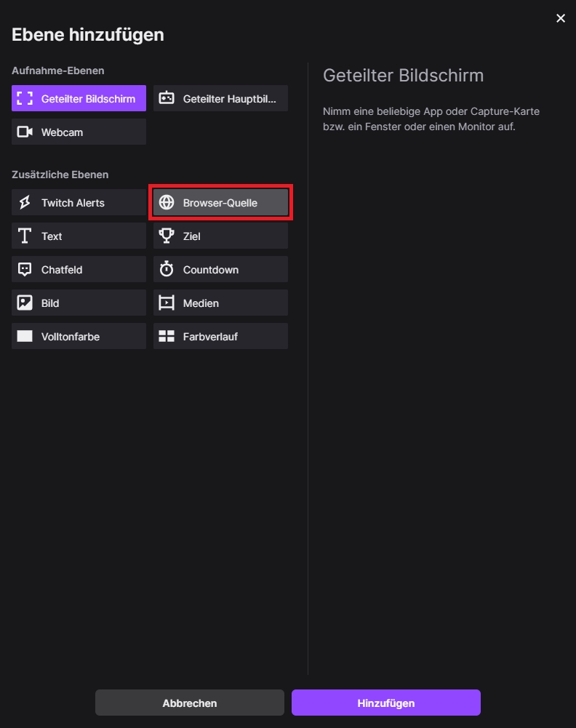Click the Text layer T icon

pyautogui.click(x=25, y=236)
